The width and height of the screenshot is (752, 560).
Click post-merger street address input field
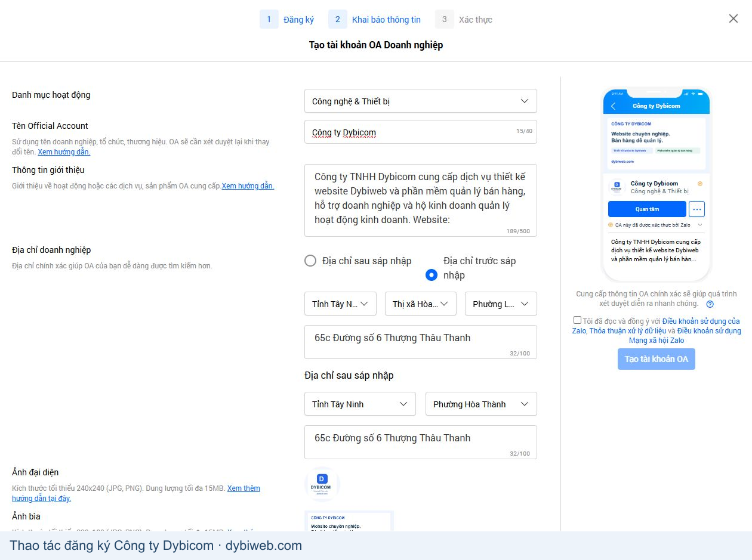pyautogui.click(x=421, y=442)
